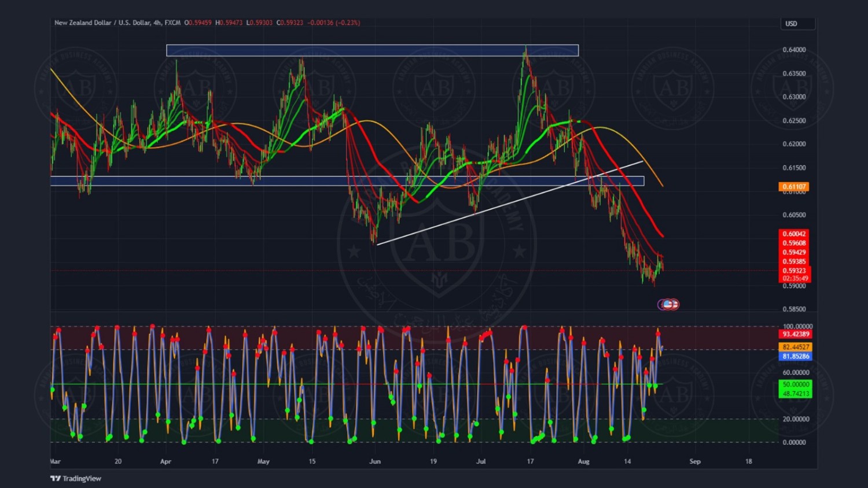Click the 0.00000 oscillator scale label
868x488 pixels.
point(794,442)
